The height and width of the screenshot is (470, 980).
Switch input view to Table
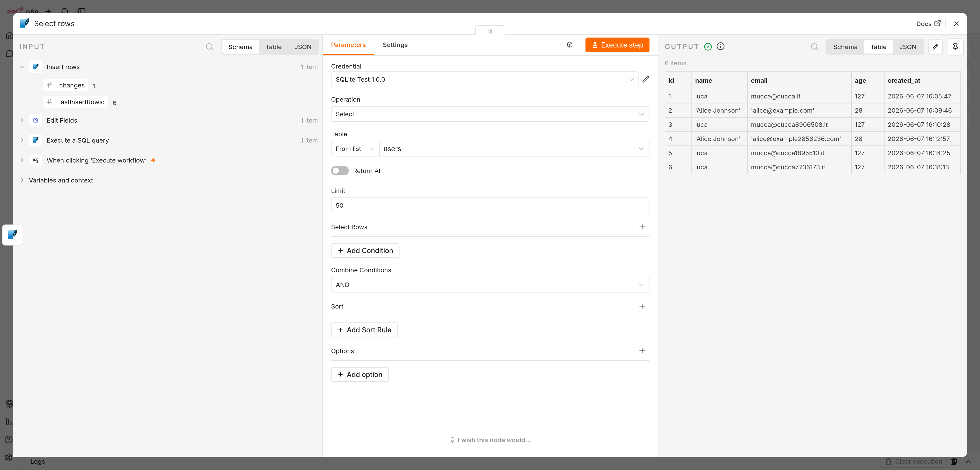[273, 47]
